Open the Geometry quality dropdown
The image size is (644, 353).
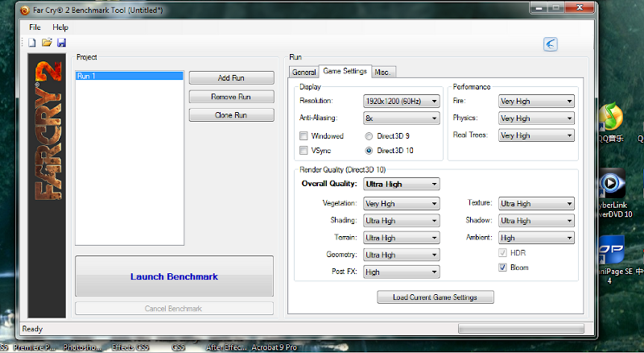[x=401, y=255]
